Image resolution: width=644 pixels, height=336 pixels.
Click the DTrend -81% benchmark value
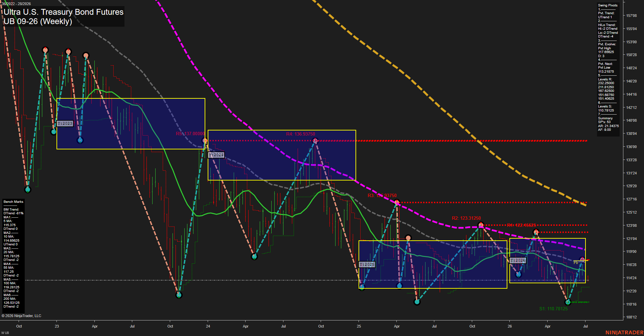(x=14, y=213)
